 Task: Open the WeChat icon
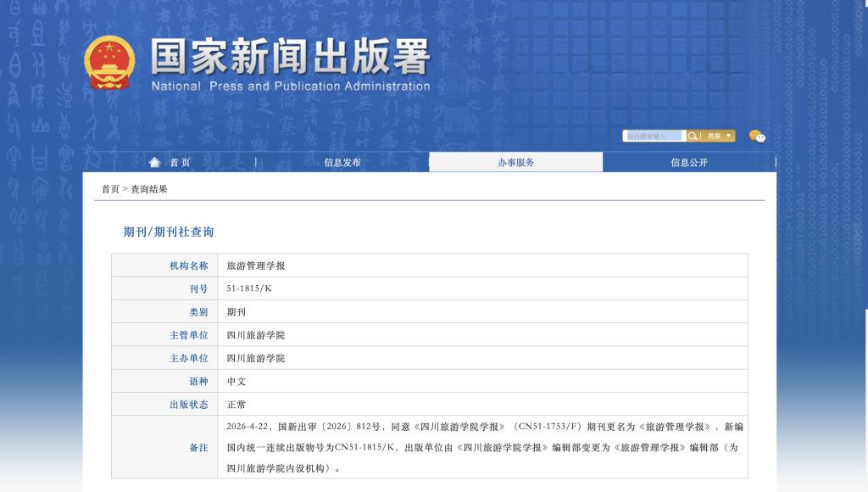(757, 137)
